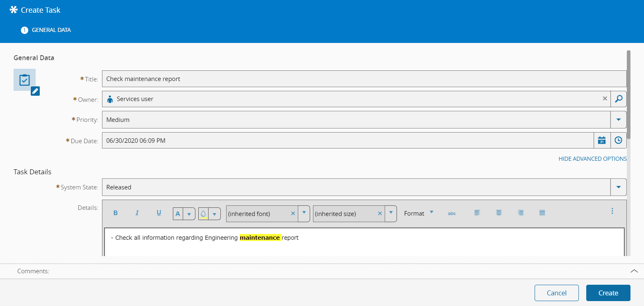The image size is (644, 306).
Task: Toggle bold formatting
Action: pos(116,213)
